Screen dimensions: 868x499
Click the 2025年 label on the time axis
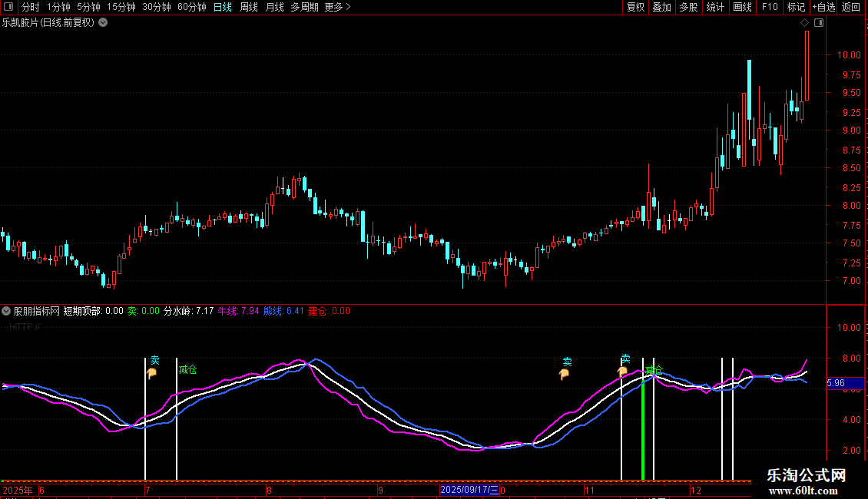coord(18,490)
